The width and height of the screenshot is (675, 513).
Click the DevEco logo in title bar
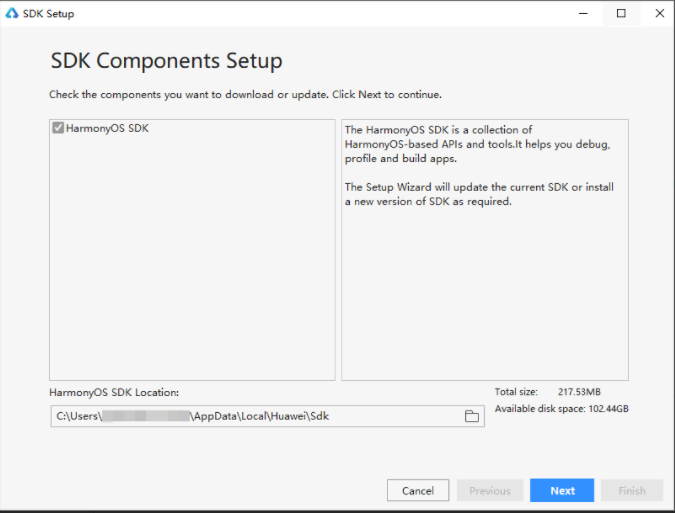click(x=12, y=14)
